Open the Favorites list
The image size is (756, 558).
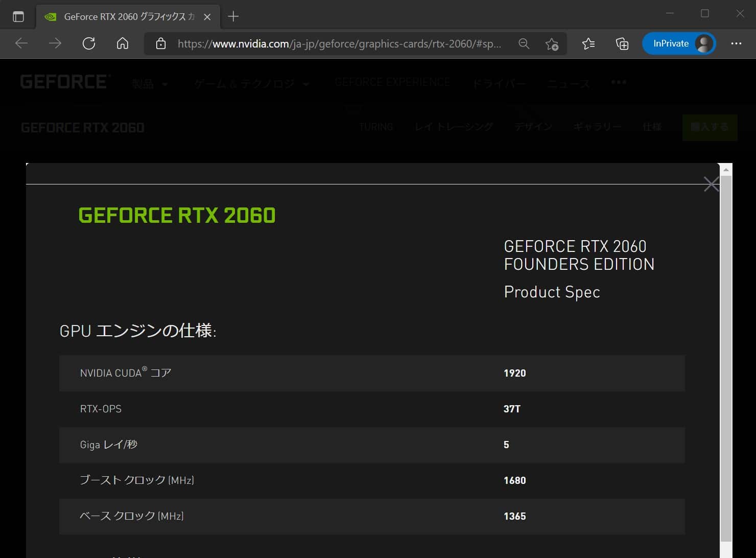(588, 43)
